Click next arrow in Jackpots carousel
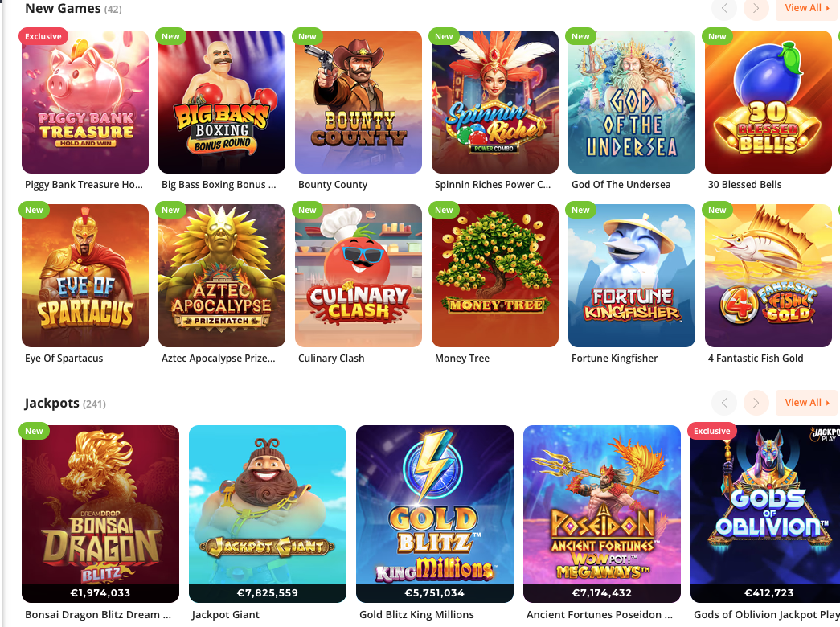Image resolution: width=840 pixels, height=627 pixels. coord(756,403)
